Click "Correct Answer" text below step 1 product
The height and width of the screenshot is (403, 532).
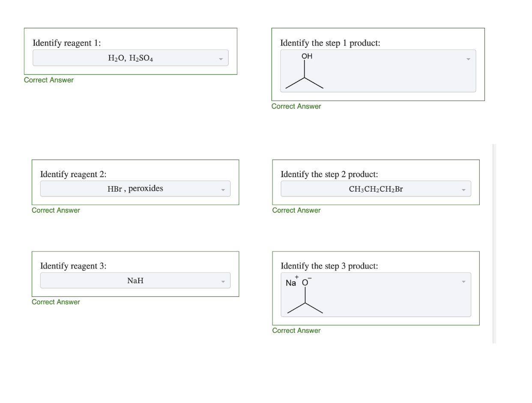(296, 106)
